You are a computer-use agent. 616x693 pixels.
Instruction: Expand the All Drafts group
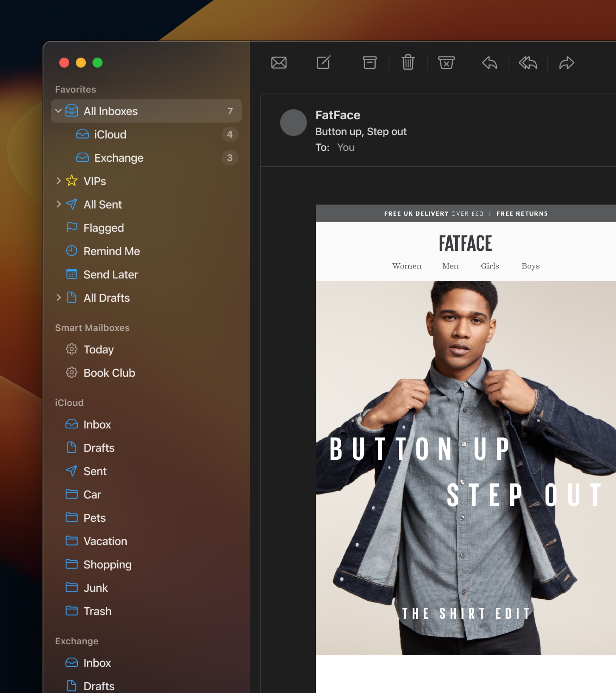point(58,297)
